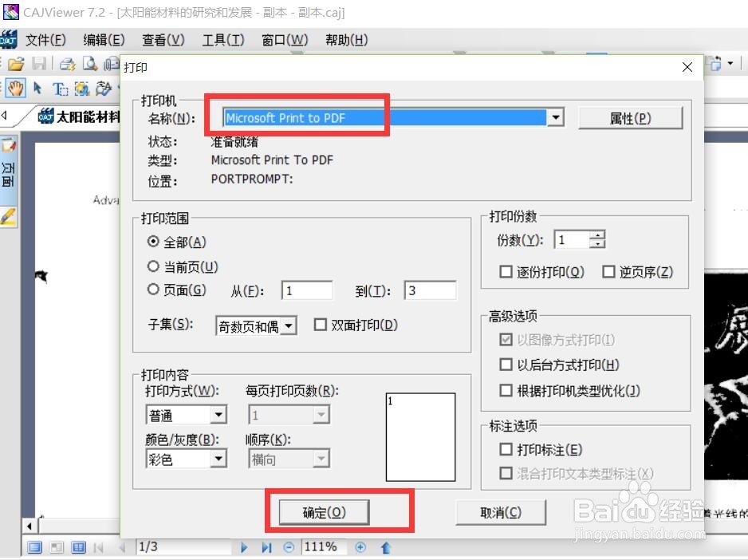Viewport: 748px width, 560px height.
Task: Toggle 根据打印机类型优化(J) checkbox
Action: (x=506, y=391)
